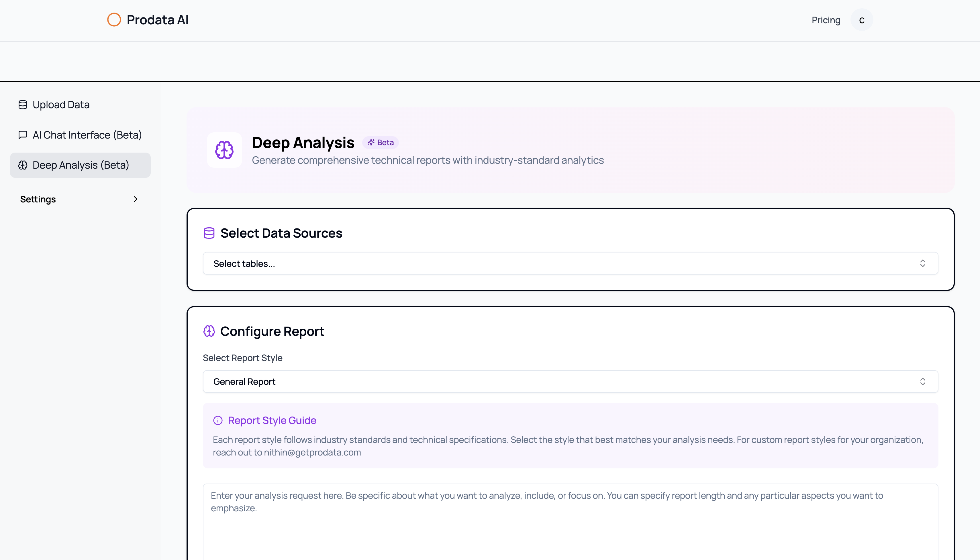Viewport: 980px width, 560px height.
Task: Click the Report Style Guide heading
Action: (x=272, y=420)
